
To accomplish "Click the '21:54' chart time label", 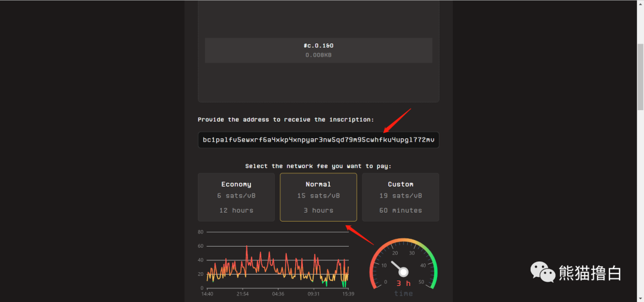I will [242, 294].
